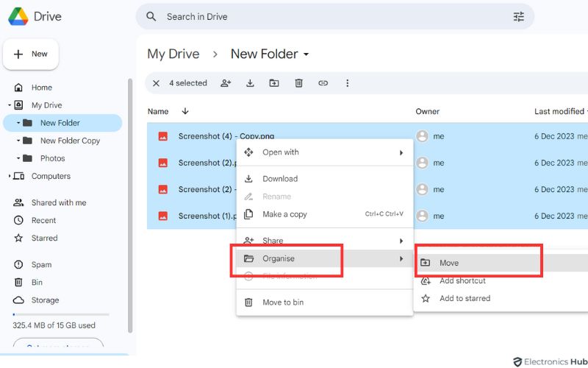The width and height of the screenshot is (588, 368).
Task: Click the sidebar vertical scrollbar
Action: pos(130,206)
